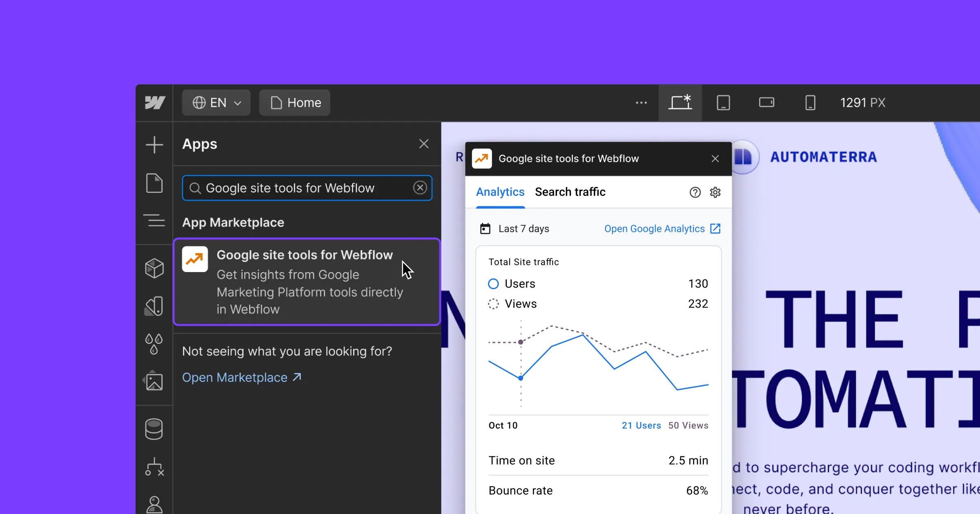Image resolution: width=980 pixels, height=514 pixels.
Task: Toggle the Views series radio
Action: tap(493, 304)
